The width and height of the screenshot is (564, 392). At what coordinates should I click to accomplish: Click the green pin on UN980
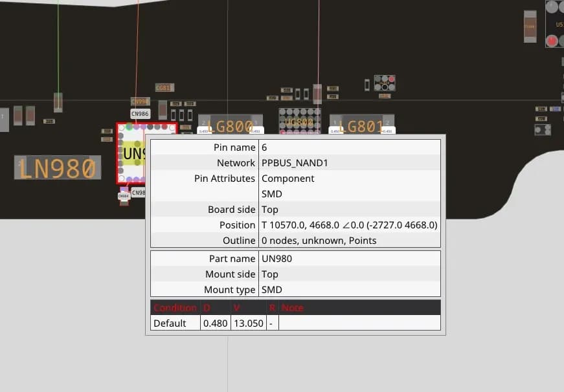[x=129, y=127]
